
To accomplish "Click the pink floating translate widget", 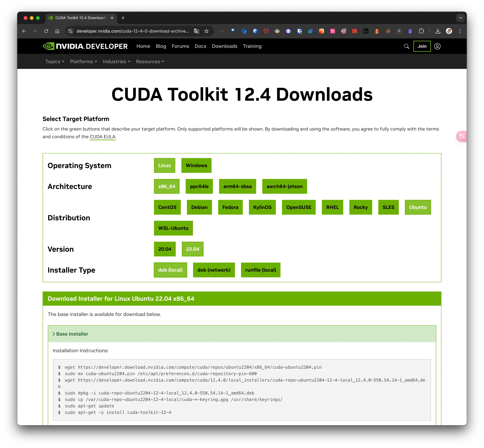I will point(462,136).
